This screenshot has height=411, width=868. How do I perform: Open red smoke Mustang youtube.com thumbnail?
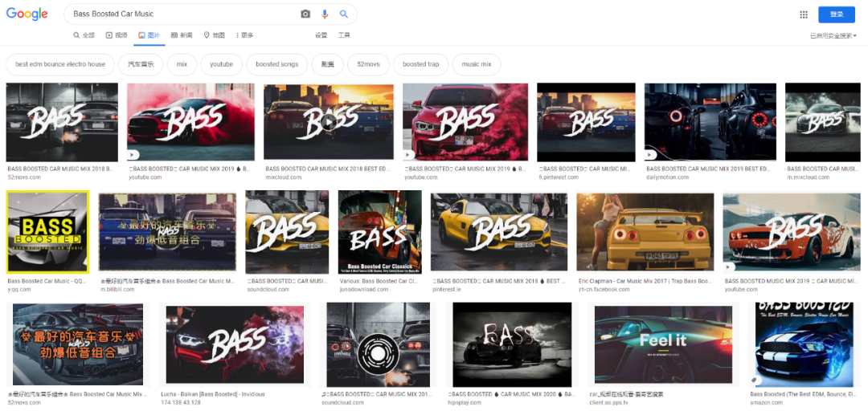[191, 122]
